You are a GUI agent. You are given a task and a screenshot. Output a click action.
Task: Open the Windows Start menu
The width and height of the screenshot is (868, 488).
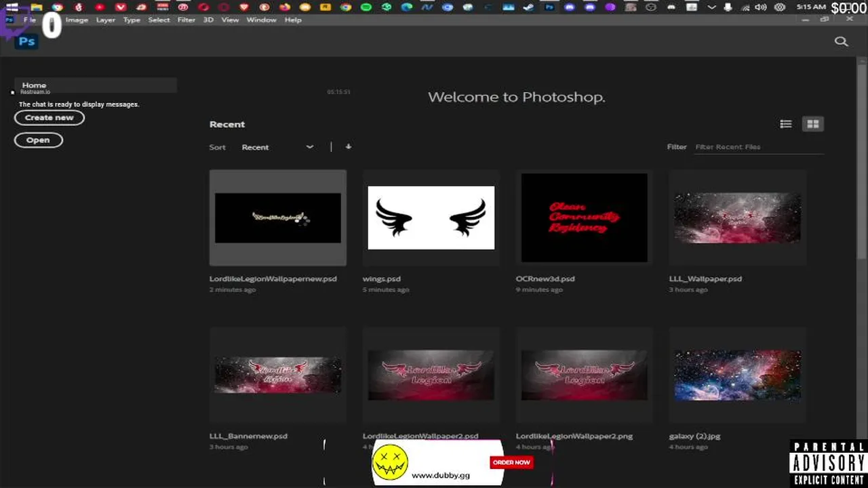point(12,7)
